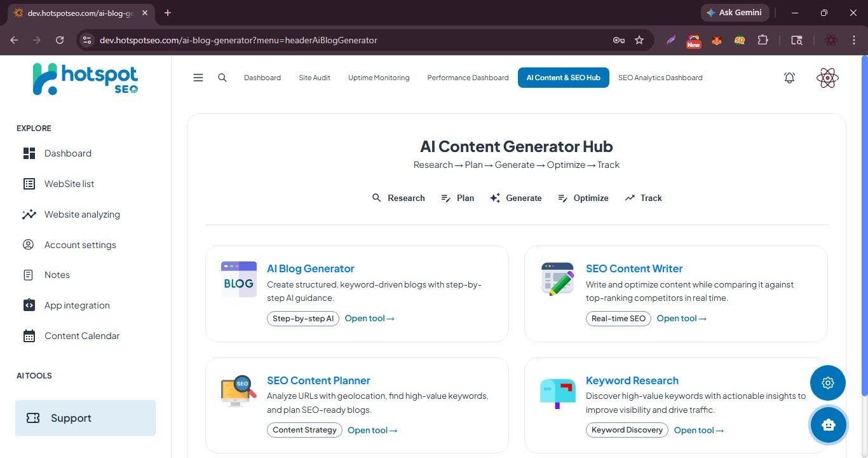Click the Account settings person icon

click(x=29, y=244)
